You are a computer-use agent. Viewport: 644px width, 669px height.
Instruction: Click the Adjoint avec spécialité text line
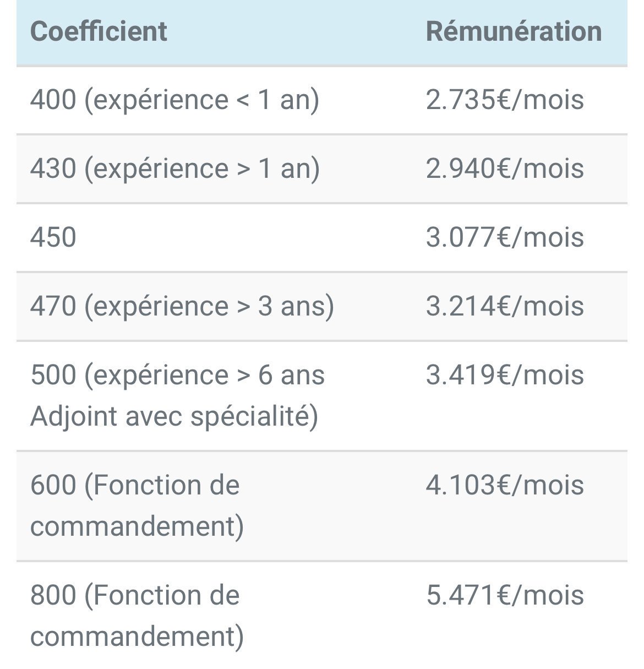tap(174, 416)
